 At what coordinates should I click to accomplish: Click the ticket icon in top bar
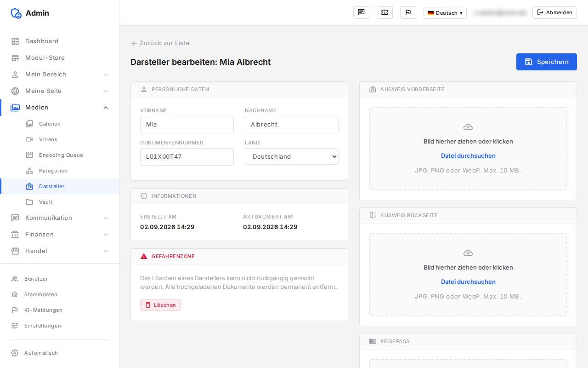pyautogui.click(x=384, y=12)
